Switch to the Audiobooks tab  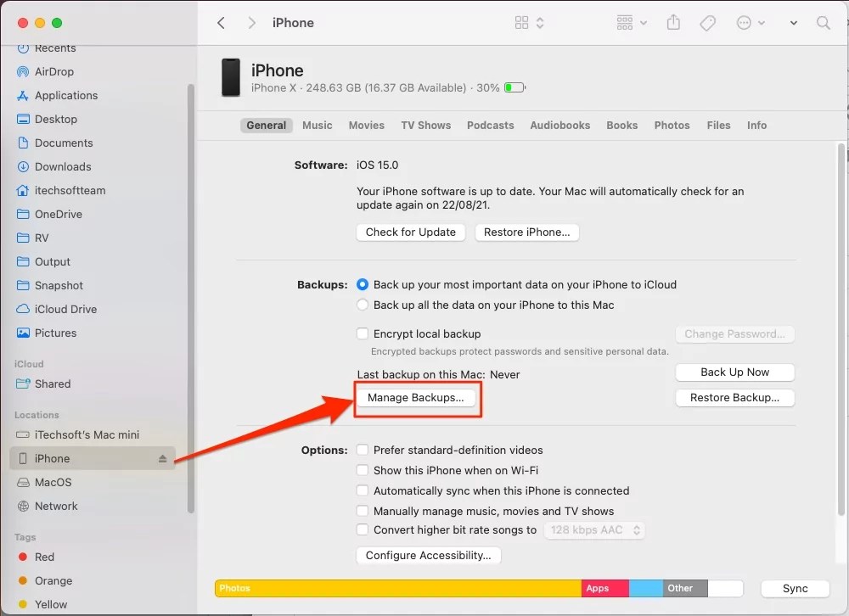[559, 125]
